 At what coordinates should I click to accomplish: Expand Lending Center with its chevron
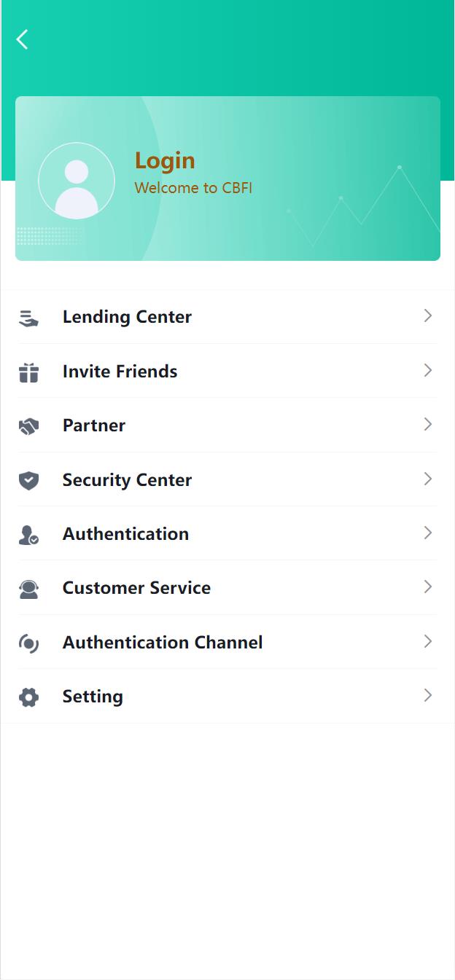click(x=428, y=316)
